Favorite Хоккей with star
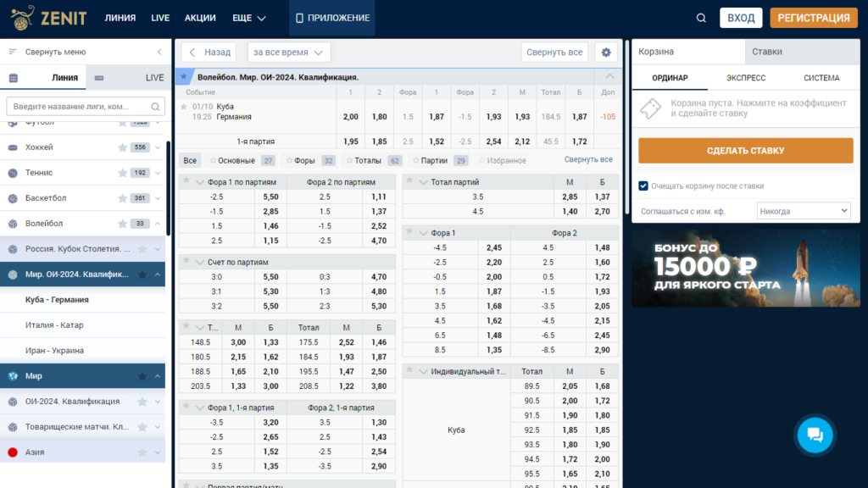868x488 pixels. point(122,147)
